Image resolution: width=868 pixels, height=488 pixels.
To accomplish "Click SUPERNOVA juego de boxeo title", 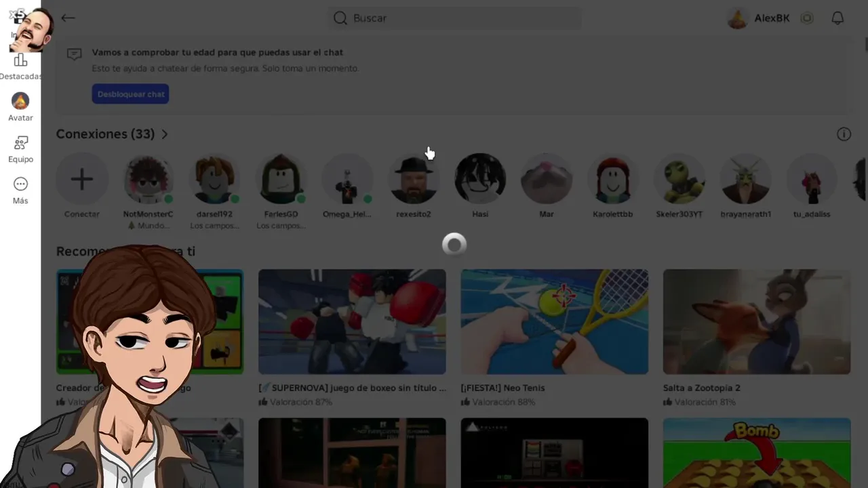I will (x=353, y=388).
